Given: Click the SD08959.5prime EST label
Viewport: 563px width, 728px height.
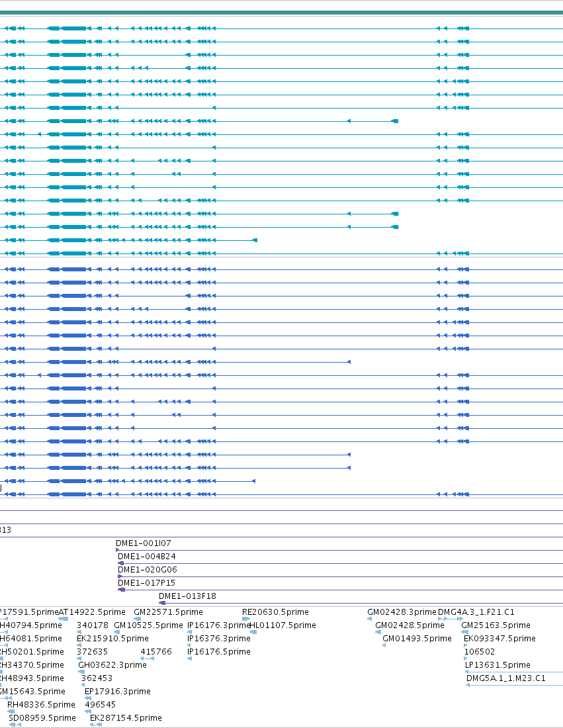Looking at the screenshot, I should coord(42,718).
